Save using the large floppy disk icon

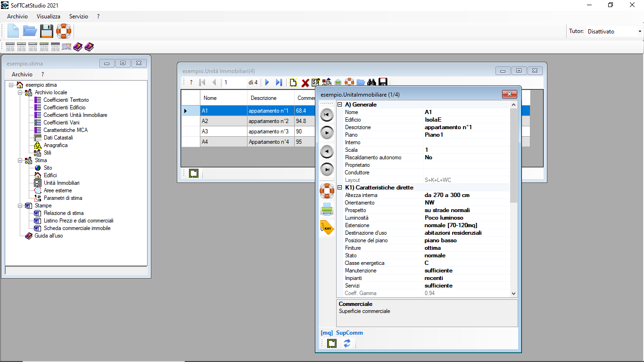click(47, 31)
